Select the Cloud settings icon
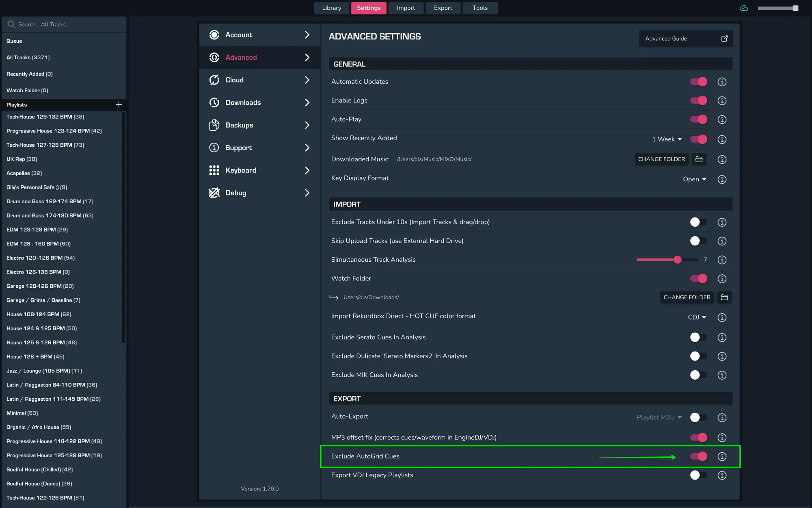 click(x=214, y=80)
